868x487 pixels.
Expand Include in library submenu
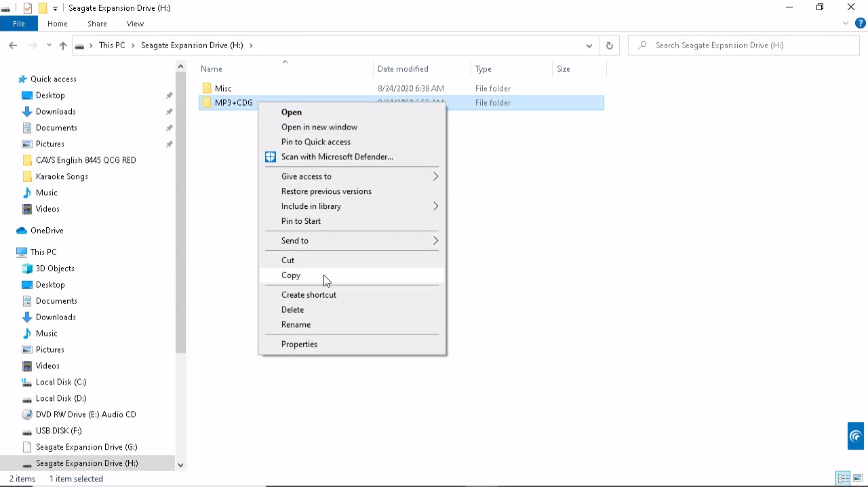[x=351, y=206]
